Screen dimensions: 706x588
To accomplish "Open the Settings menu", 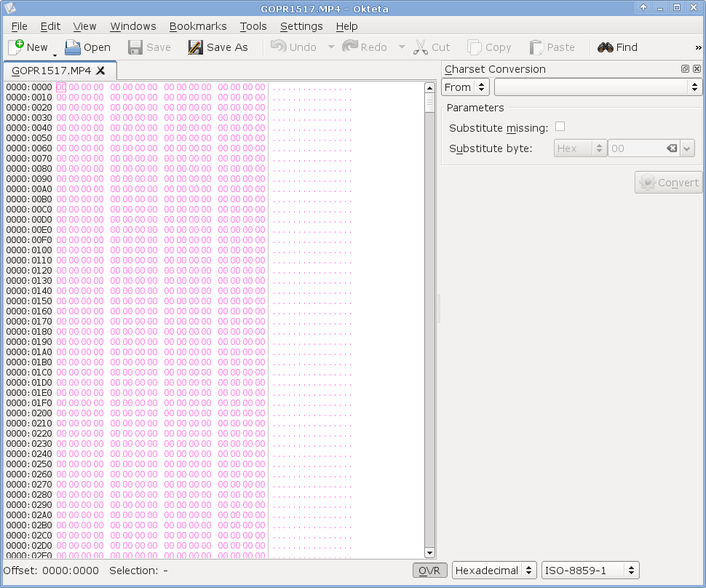I will click(x=301, y=26).
